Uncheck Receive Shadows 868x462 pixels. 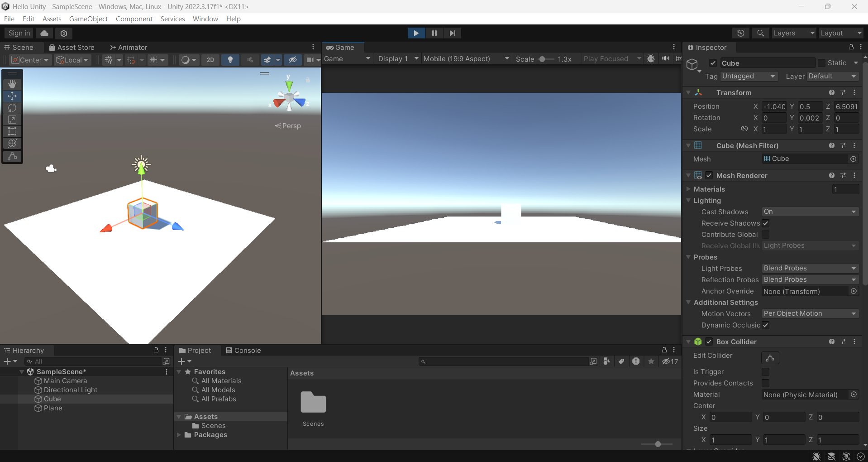[765, 223]
